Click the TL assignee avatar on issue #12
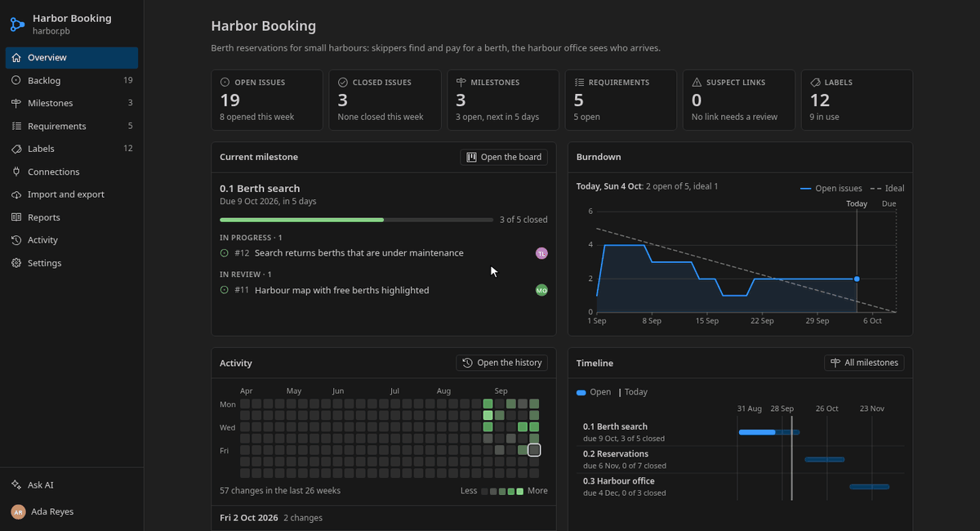Image resolution: width=980 pixels, height=531 pixels. pyautogui.click(x=541, y=253)
